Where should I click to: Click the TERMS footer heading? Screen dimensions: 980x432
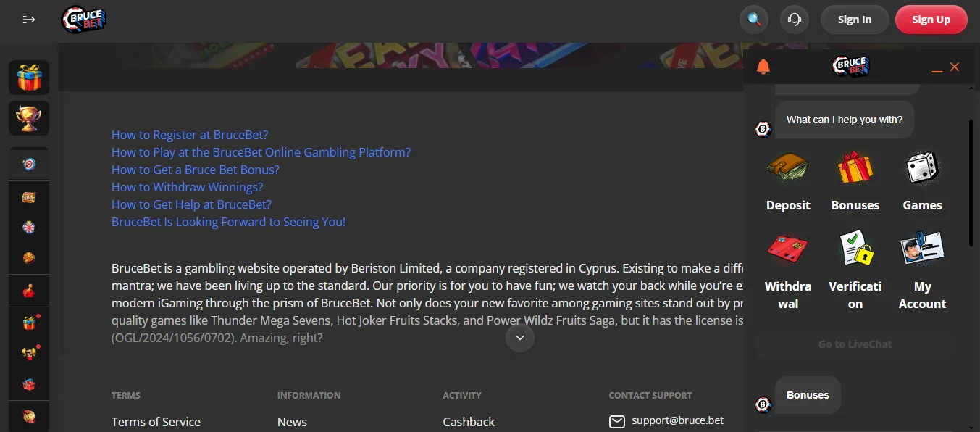click(x=126, y=396)
